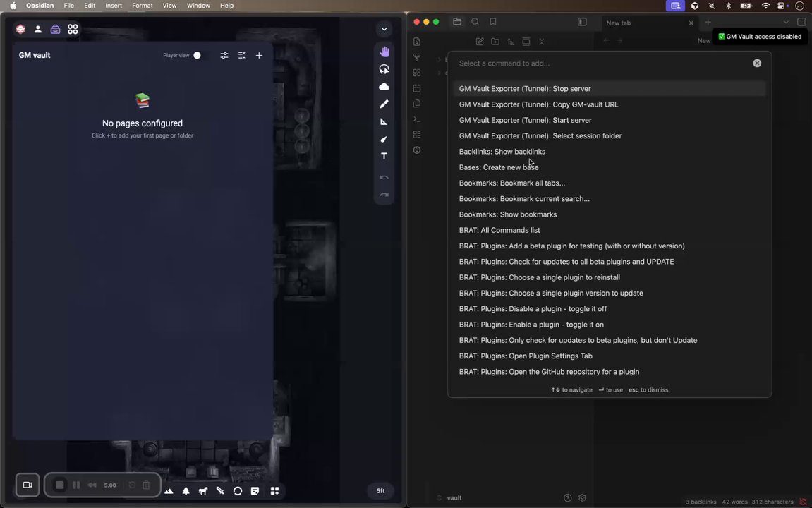Open Obsidian tab list dropdown chevron
This screenshot has height=508, width=812.
(x=786, y=23)
